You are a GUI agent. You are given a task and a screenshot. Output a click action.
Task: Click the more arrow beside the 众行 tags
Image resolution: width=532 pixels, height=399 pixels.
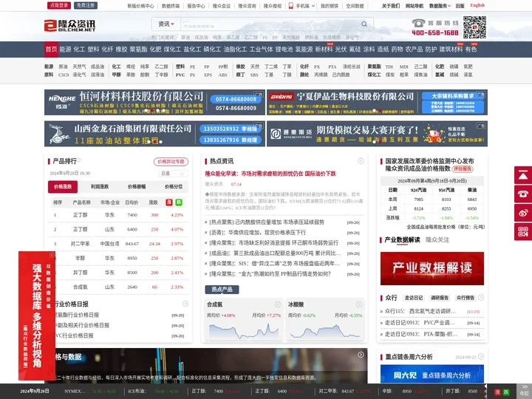[481, 298]
